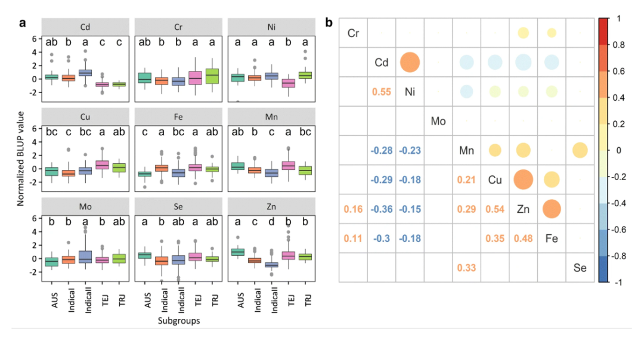
Task: Click the Cr label in the correlation matrix
Action: point(353,33)
